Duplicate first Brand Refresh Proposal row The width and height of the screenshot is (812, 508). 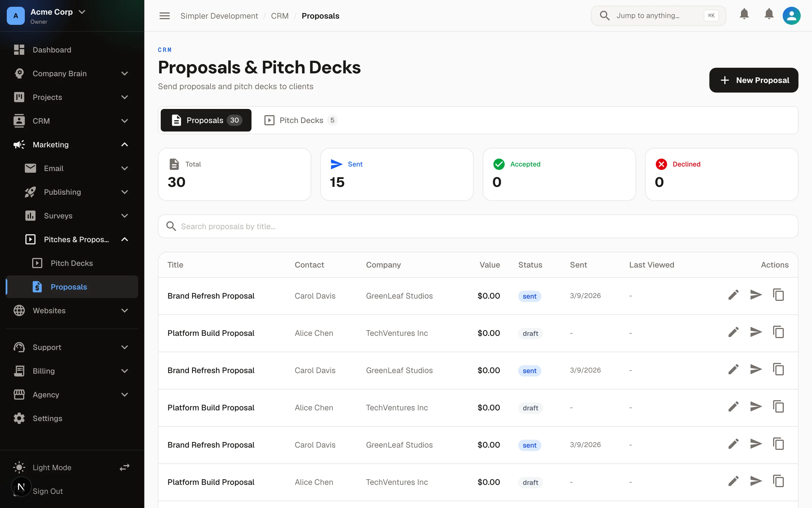pyautogui.click(x=778, y=295)
